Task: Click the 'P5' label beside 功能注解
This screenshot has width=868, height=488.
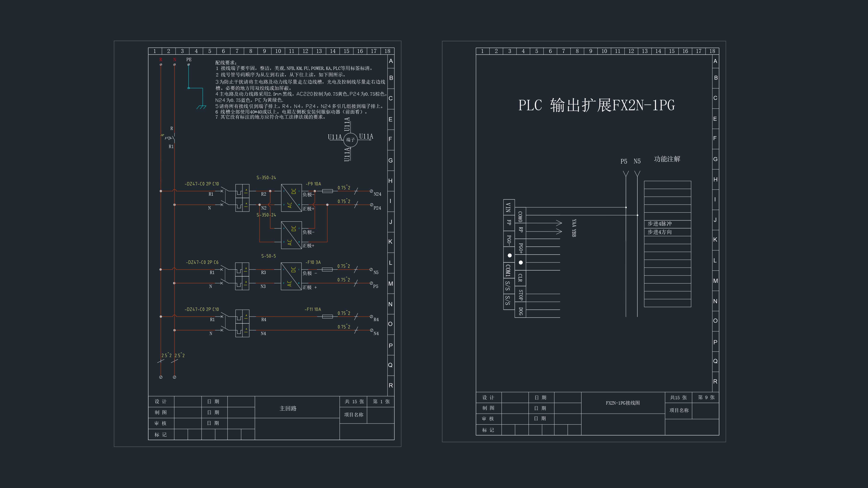Action: pos(624,161)
